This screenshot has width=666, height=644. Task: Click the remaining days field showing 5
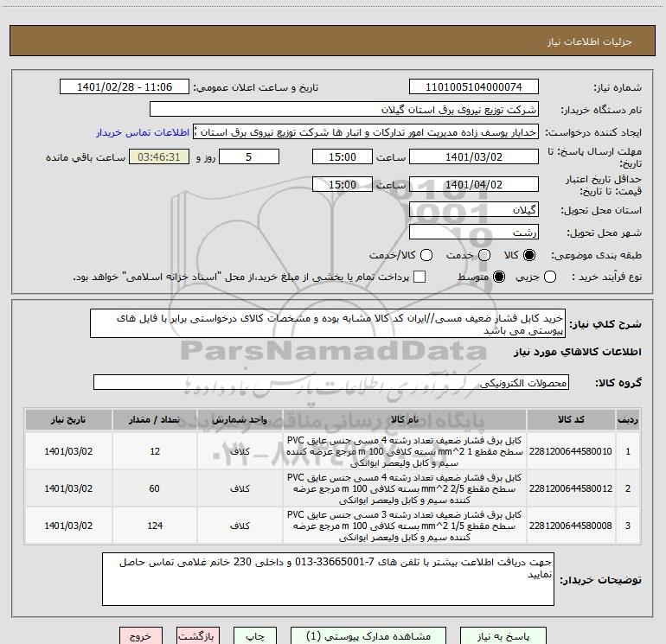tap(249, 157)
